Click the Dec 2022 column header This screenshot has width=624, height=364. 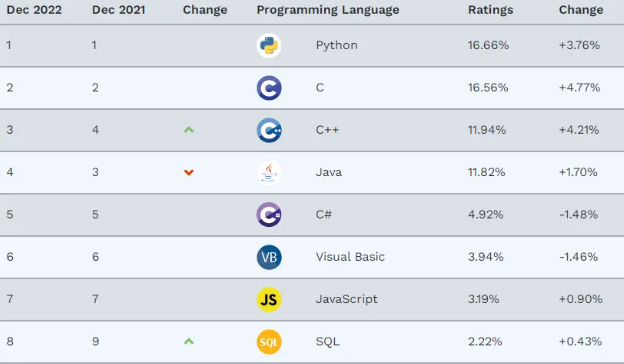click(x=34, y=10)
